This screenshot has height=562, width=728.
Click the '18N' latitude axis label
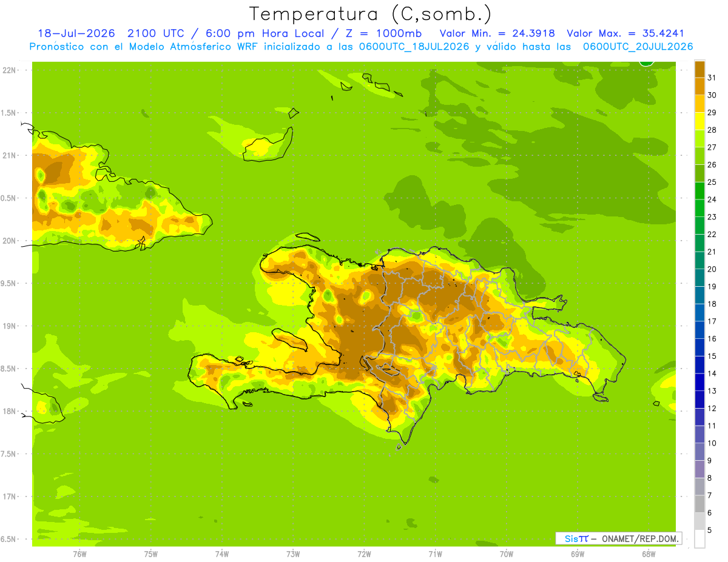(9, 411)
